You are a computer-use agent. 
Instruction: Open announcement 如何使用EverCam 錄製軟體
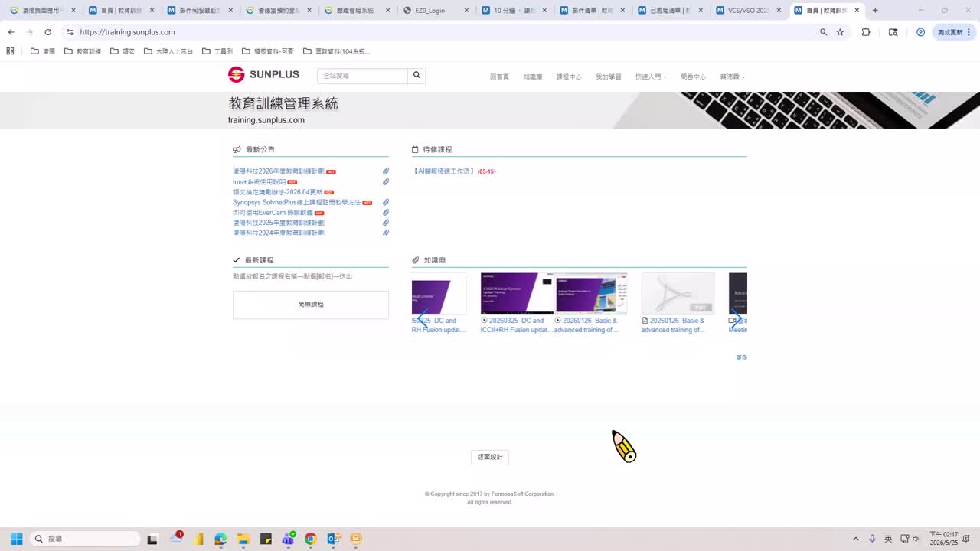[x=273, y=213]
